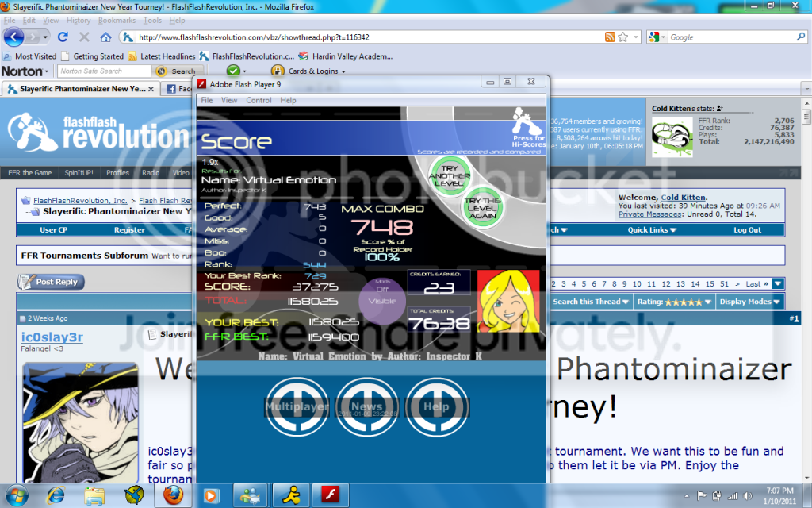
Task: Open the Bookmarks menu in Firefox
Action: click(x=117, y=20)
